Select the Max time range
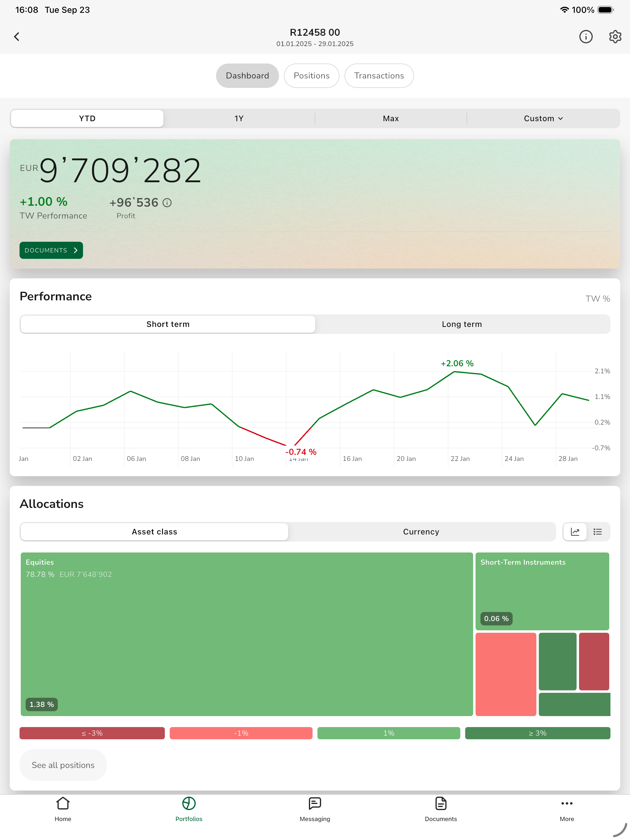 pos(391,118)
